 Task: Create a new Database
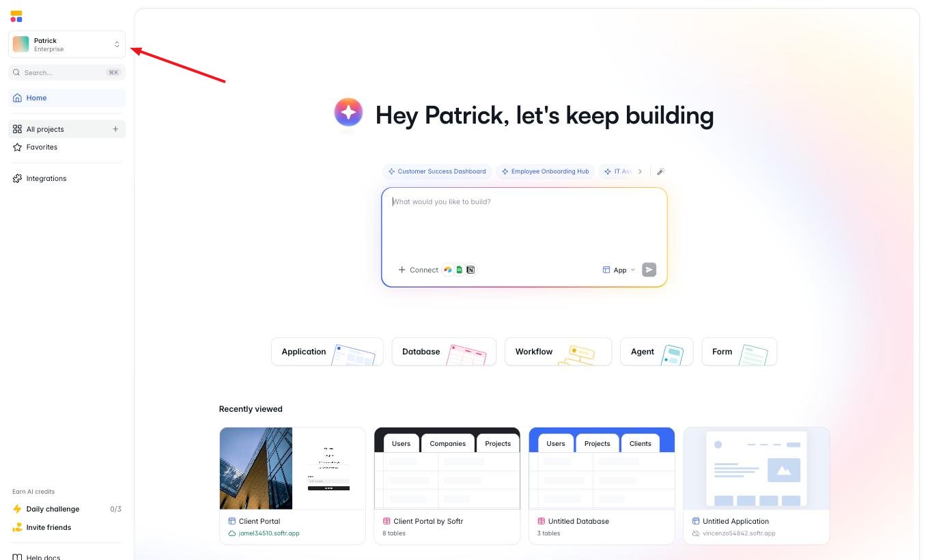444,352
